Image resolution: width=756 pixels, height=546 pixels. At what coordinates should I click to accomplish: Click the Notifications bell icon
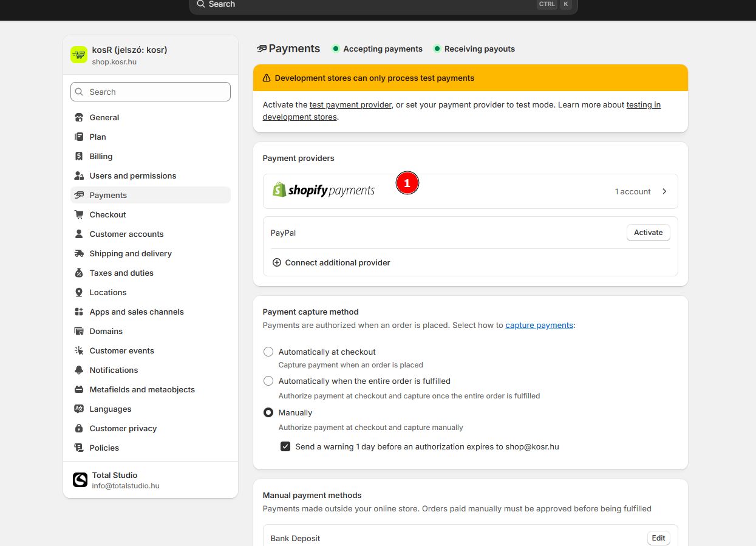79,370
